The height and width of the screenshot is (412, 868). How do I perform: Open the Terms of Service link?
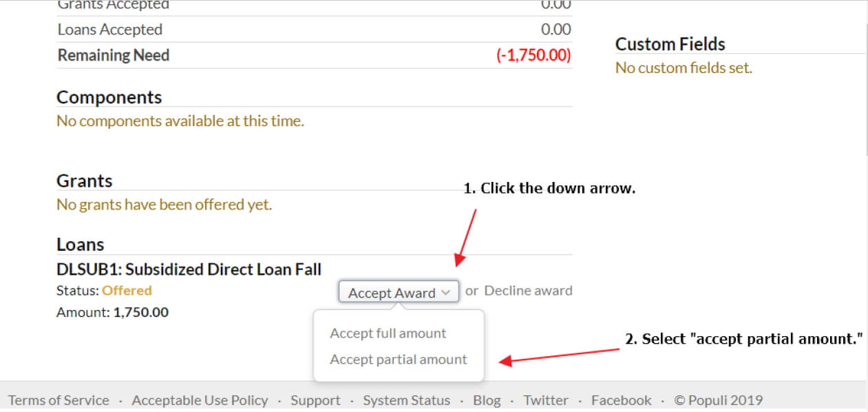pyautogui.click(x=59, y=400)
